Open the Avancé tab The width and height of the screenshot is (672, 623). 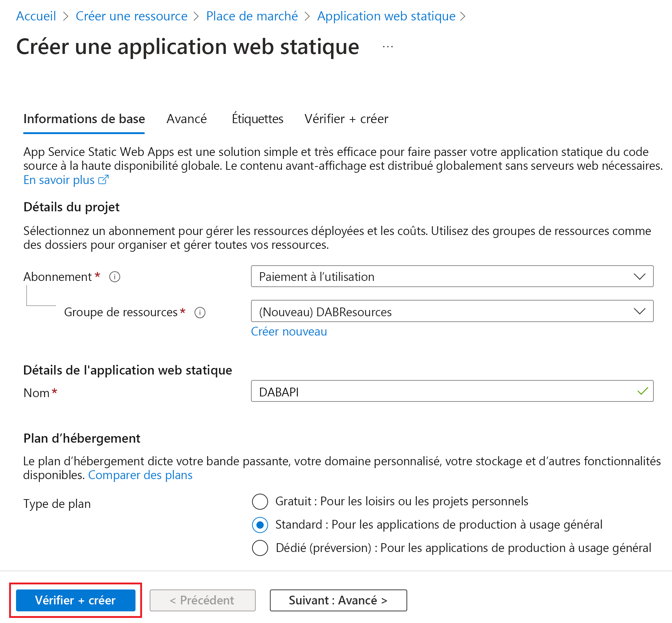(x=186, y=119)
